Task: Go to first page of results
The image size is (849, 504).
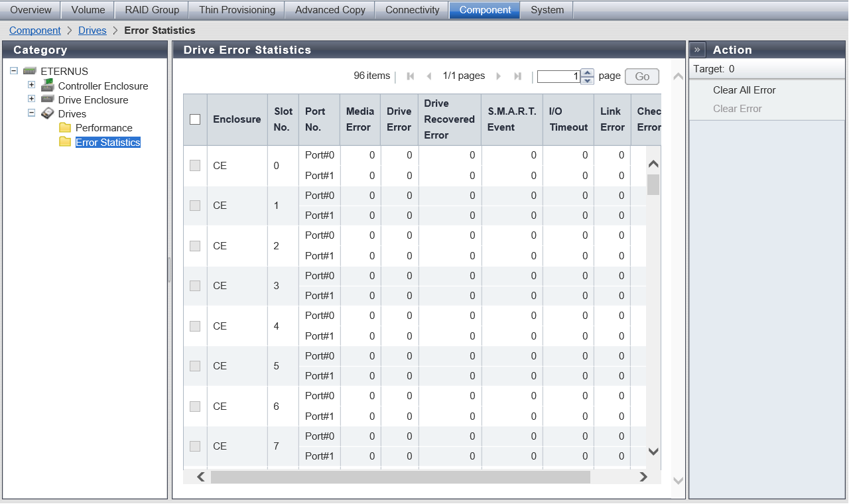Action: [411, 76]
